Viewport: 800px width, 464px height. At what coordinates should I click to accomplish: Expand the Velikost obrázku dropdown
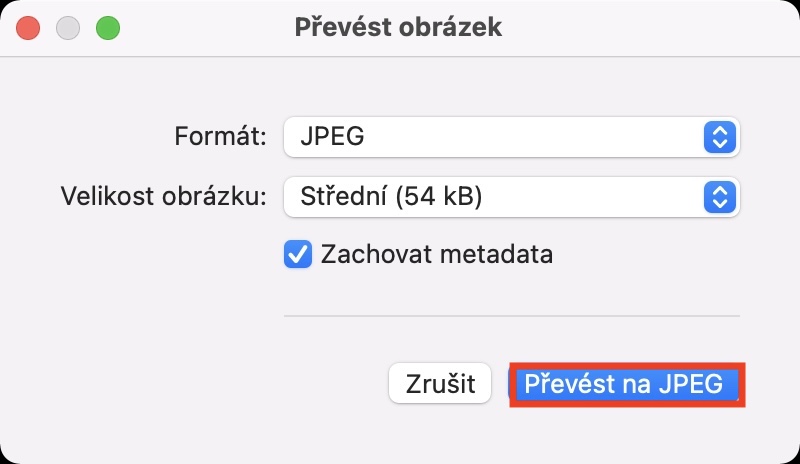pyautogui.click(x=511, y=197)
